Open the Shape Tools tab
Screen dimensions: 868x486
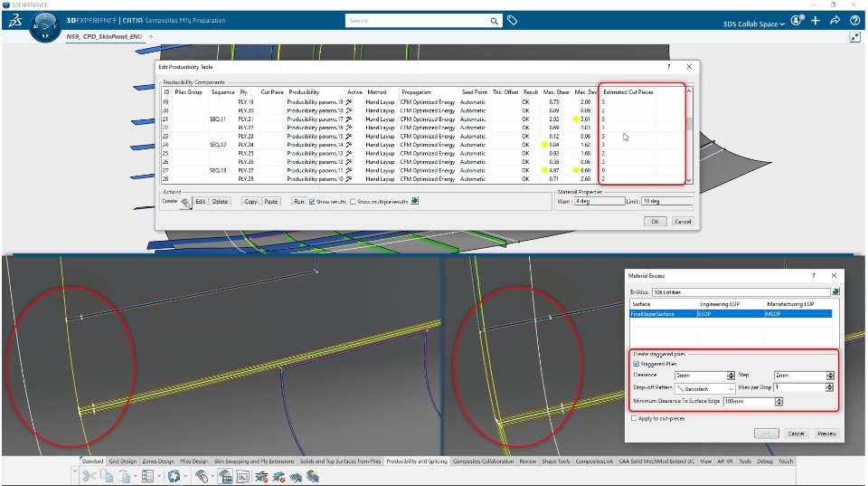click(555, 461)
